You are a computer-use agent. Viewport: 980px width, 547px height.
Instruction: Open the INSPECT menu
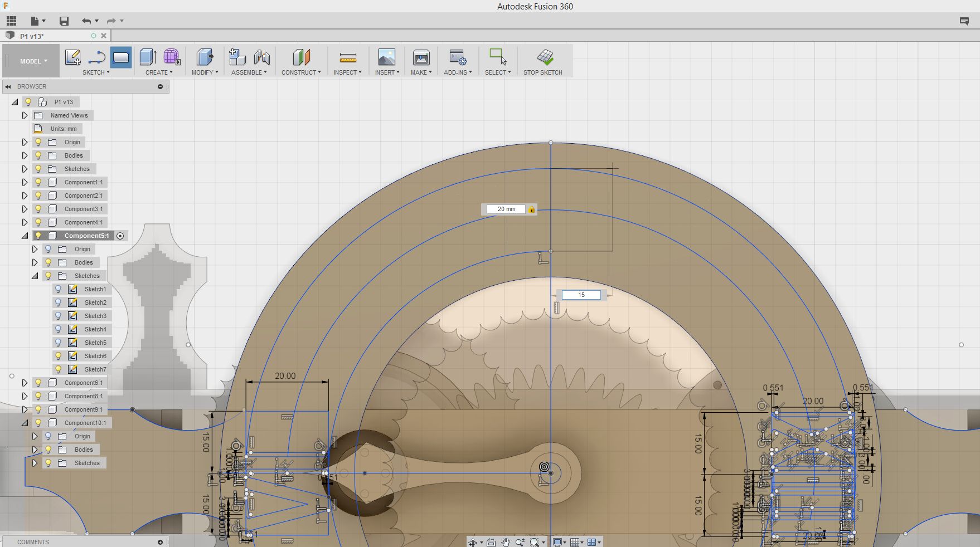pyautogui.click(x=348, y=72)
